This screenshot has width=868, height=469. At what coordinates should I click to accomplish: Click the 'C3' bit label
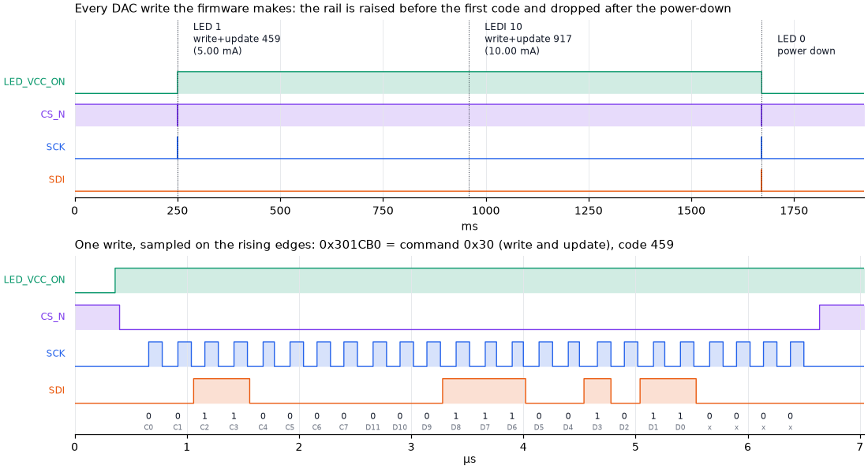pos(234,427)
